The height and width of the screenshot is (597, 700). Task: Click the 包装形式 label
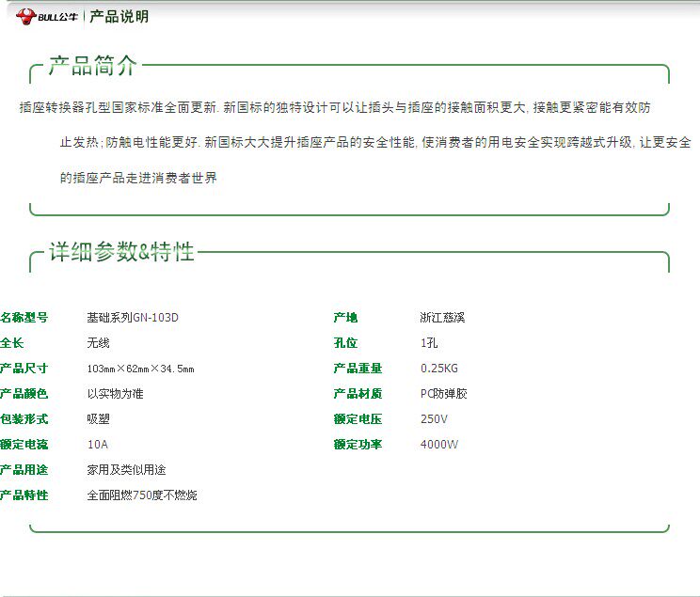coord(24,419)
